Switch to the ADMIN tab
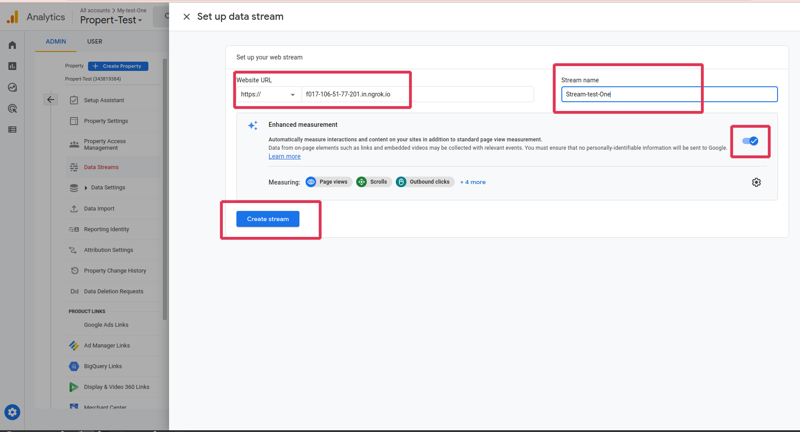This screenshot has width=800, height=432. (56, 42)
